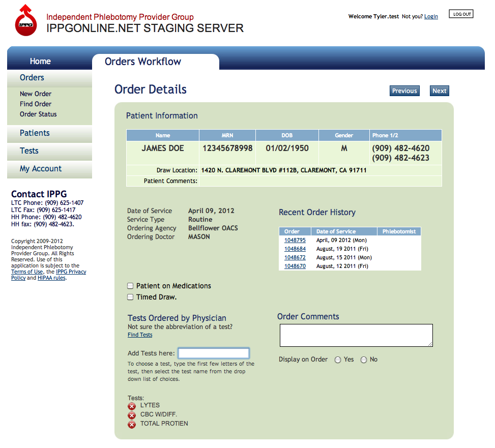
Task: Open the My Account sidebar section
Action: coord(41,169)
